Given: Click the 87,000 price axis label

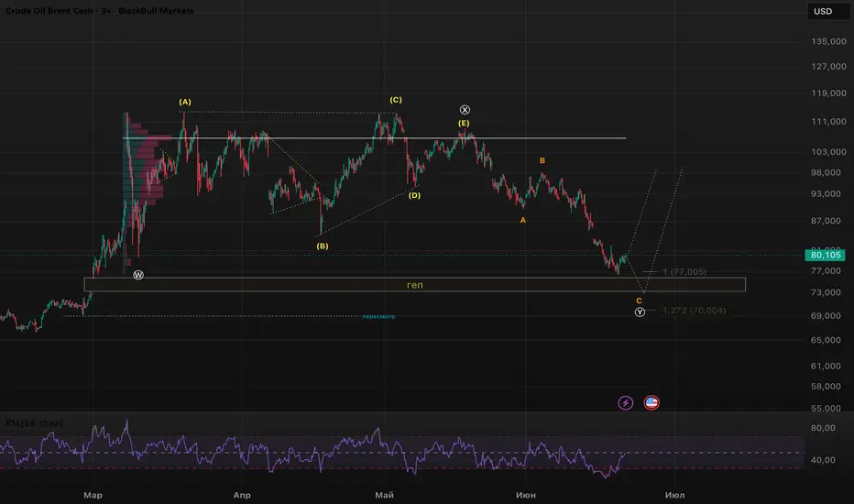Looking at the screenshot, I should [826, 221].
